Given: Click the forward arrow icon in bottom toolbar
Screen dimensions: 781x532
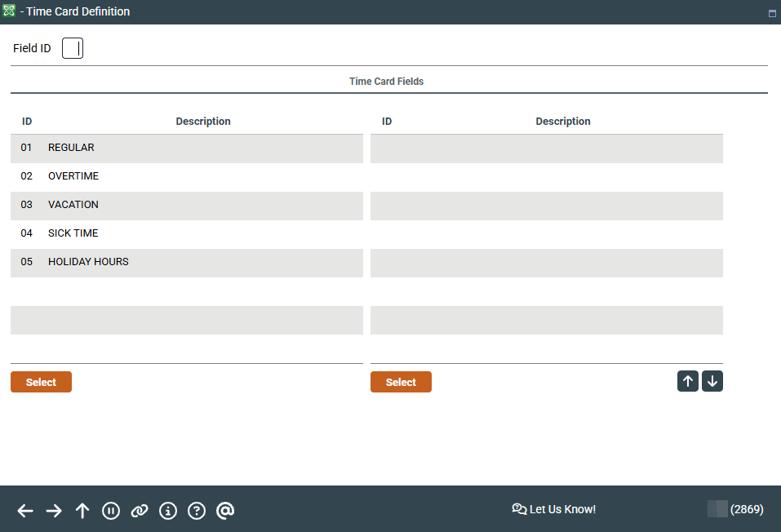Looking at the screenshot, I should point(54,511).
